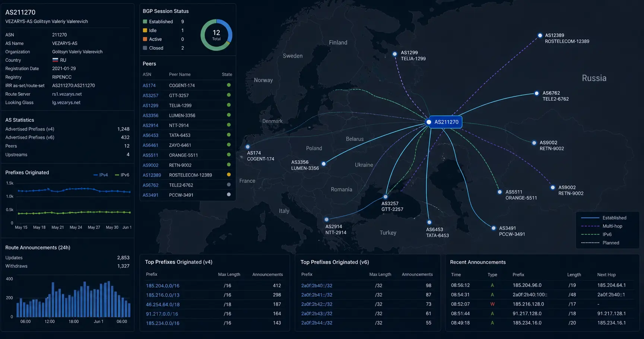Open the AS12389 peer ASN link
Viewport: 644px width, 339px height.
152,175
